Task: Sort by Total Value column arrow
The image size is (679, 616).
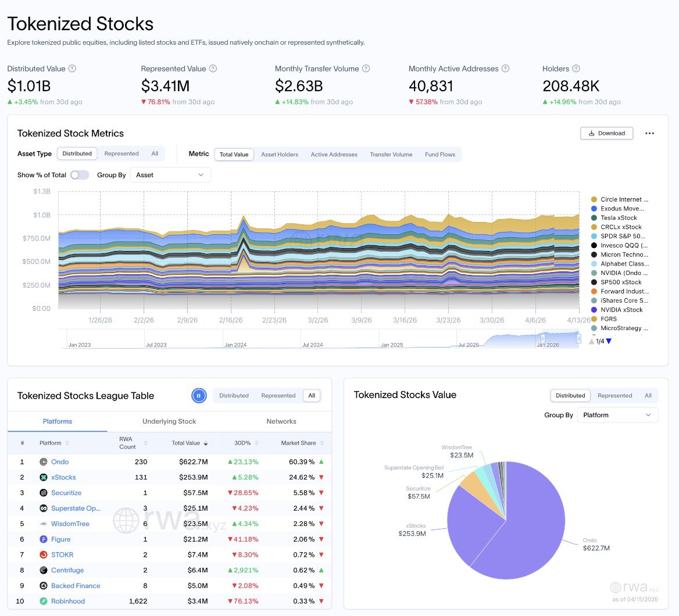Action: (x=206, y=443)
